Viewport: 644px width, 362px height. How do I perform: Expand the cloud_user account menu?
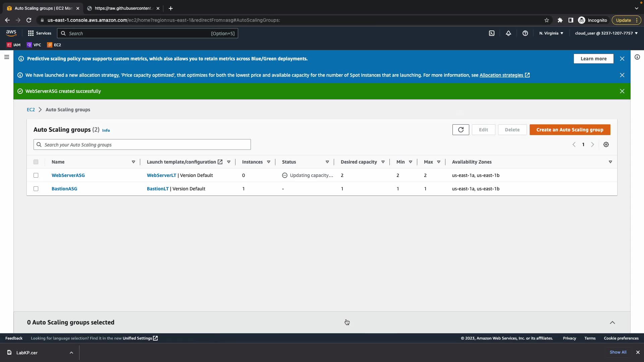(x=606, y=33)
